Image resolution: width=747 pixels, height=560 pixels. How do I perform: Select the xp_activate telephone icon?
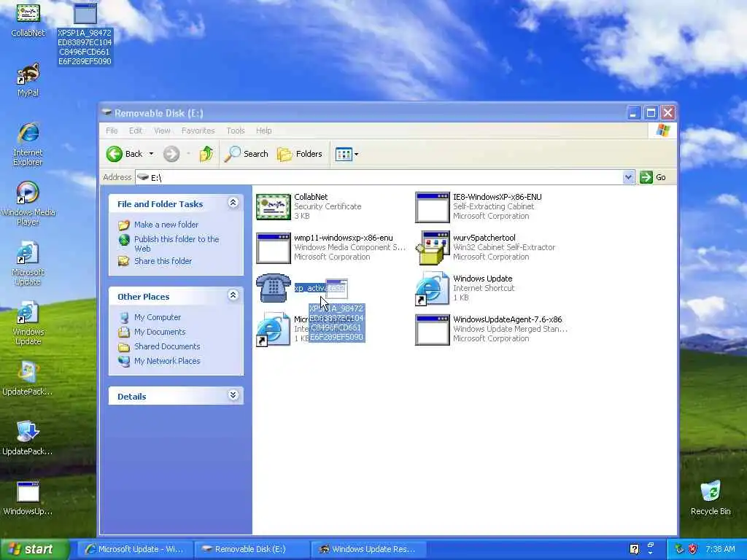274,288
